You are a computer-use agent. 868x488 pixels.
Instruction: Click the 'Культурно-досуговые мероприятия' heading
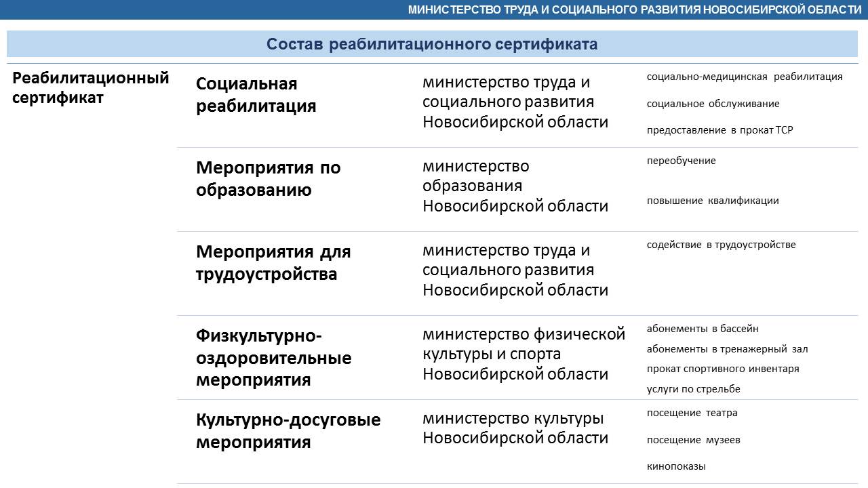[x=288, y=431]
